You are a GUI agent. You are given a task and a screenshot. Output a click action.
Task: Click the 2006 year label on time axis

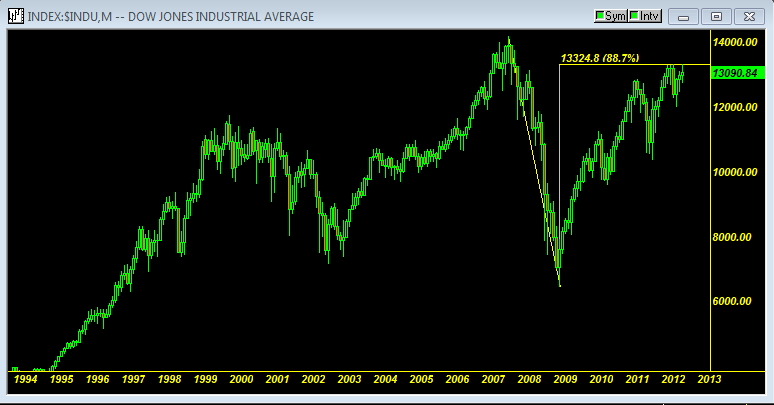click(458, 379)
